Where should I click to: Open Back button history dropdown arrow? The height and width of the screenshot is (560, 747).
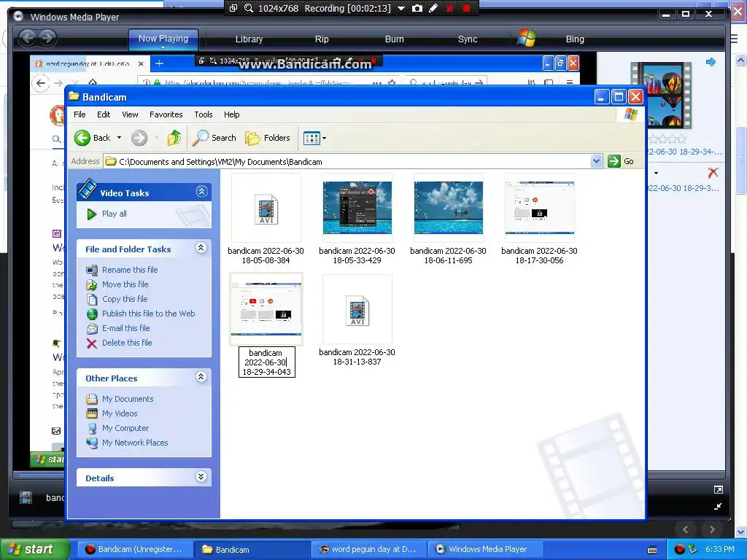(x=119, y=138)
